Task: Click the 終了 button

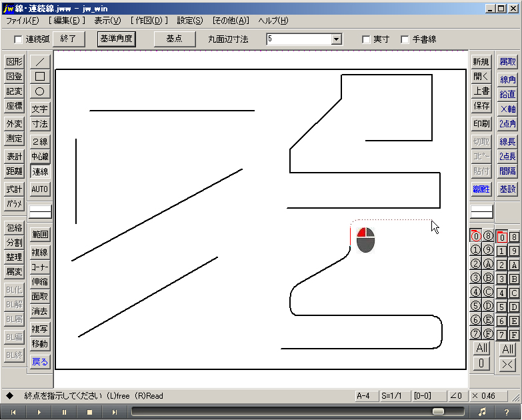Action: (x=68, y=39)
